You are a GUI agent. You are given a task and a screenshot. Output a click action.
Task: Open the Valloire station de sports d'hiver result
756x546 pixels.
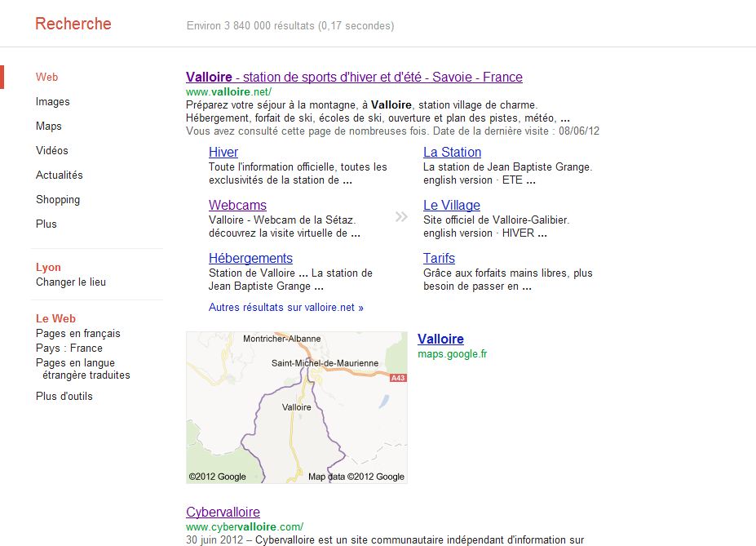pos(354,78)
